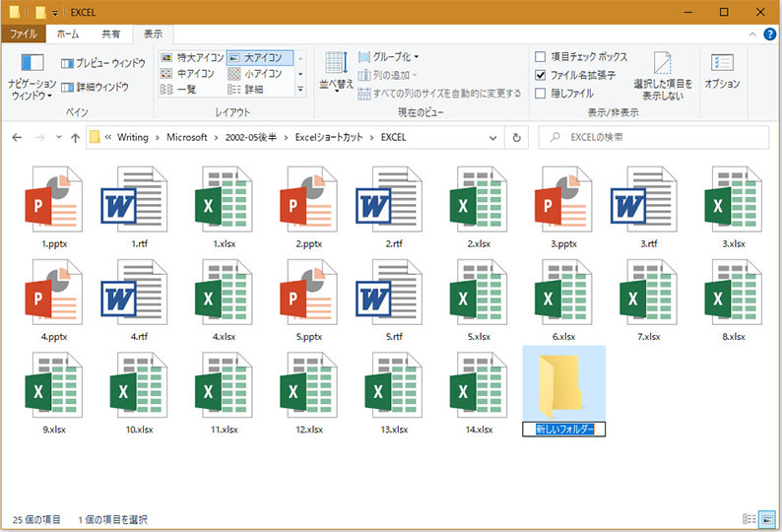Select the 12.xlsx file icon

(308, 385)
